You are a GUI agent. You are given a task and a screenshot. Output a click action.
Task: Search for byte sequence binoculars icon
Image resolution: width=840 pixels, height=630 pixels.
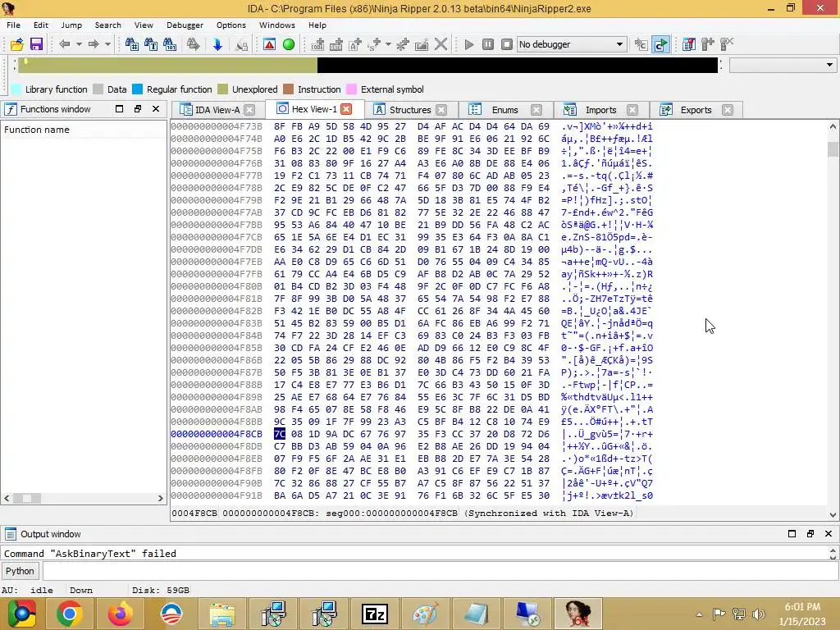tap(170, 44)
